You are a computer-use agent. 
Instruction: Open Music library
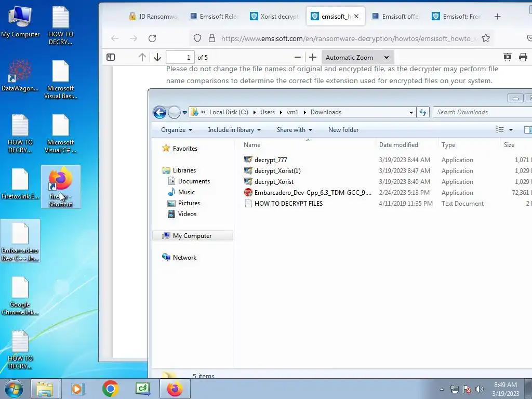pyautogui.click(x=187, y=192)
